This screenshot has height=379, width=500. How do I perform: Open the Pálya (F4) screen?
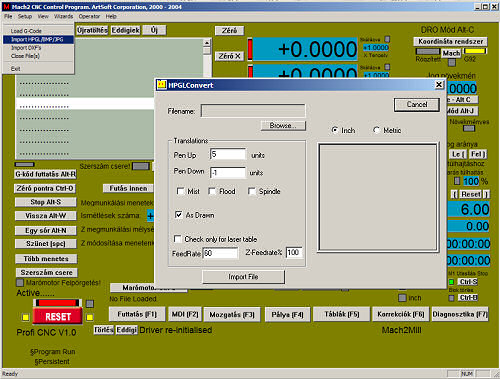pos(287,314)
